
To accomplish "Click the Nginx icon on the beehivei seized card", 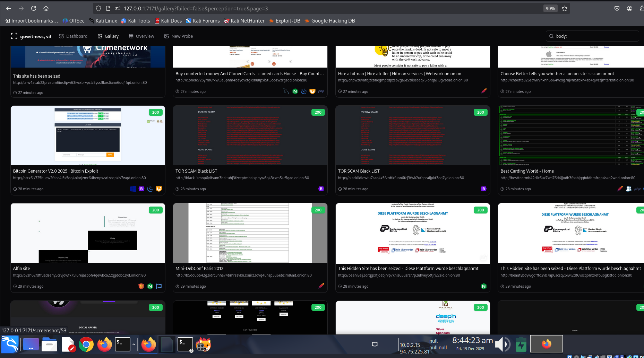I will tap(484, 286).
